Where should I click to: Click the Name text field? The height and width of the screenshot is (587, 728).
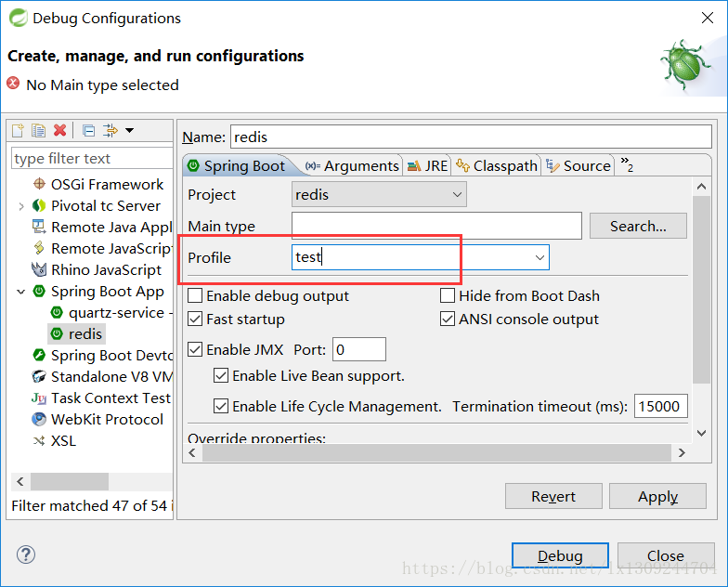(471, 137)
